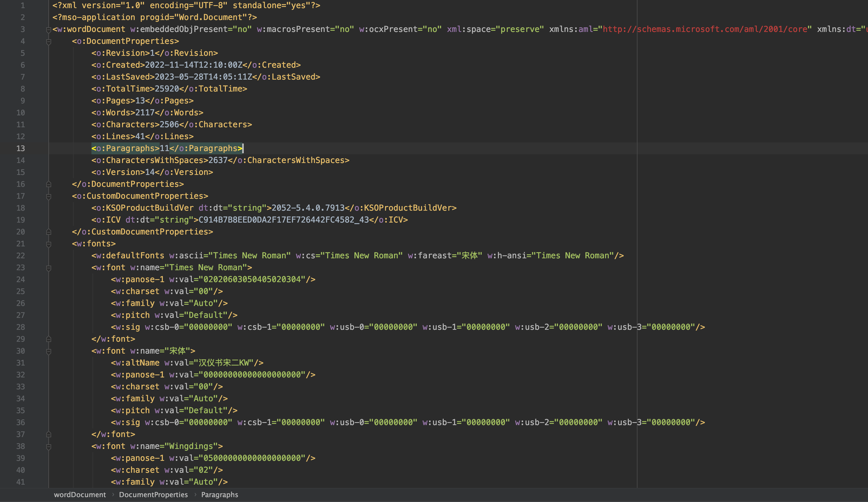Screen dimensions: 868x502
Task: Click the mso-application progid Word.Document line
Action: (x=155, y=17)
